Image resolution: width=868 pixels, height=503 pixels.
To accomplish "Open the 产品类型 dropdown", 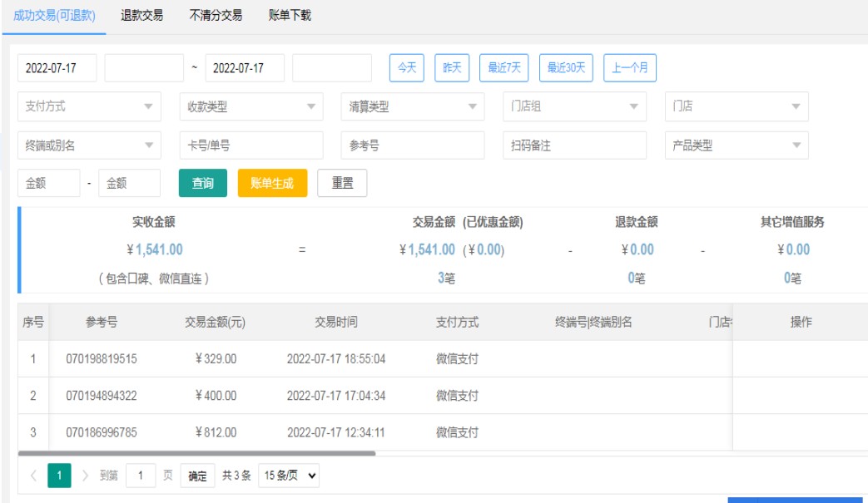I will pos(737,145).
